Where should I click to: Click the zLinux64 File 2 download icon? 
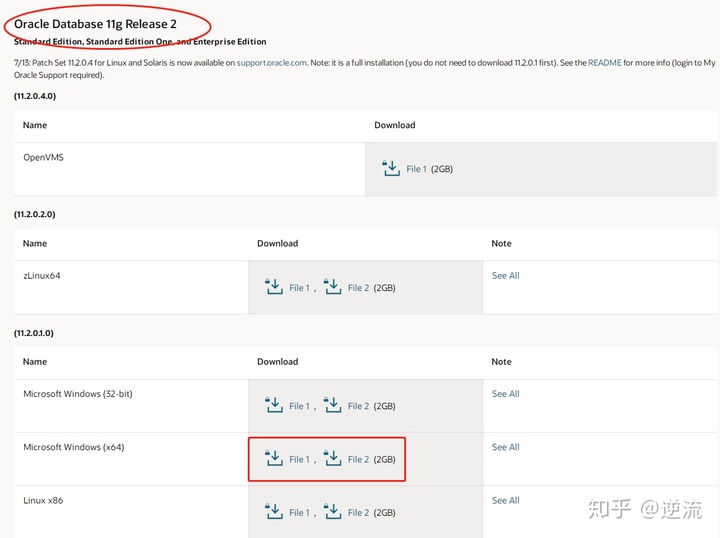pyautogui.click(x=332, y=286)
